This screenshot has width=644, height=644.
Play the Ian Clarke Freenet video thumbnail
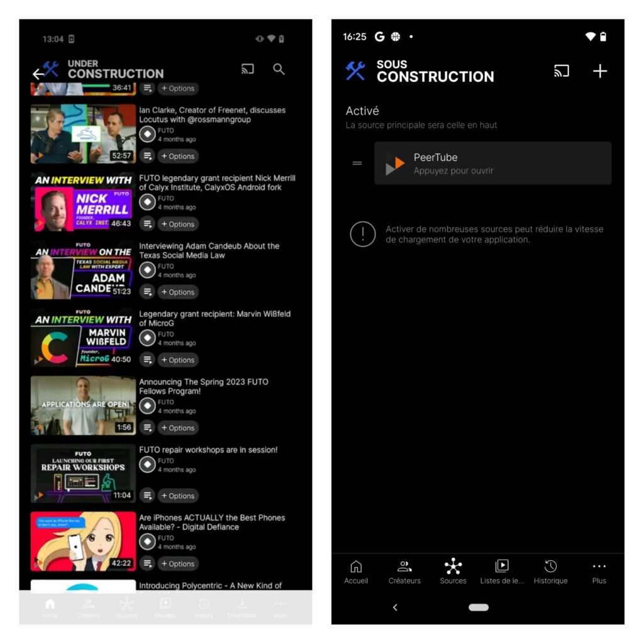pos(83,134)
